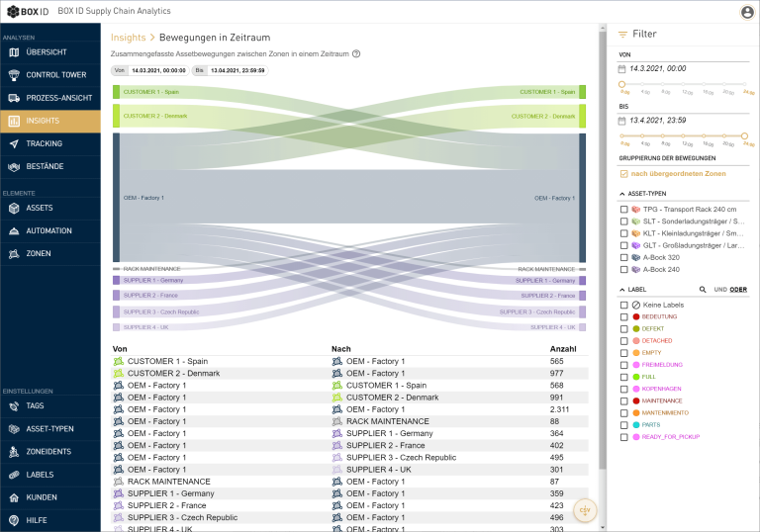Switch label logic to UND
This screenshot has width=760, height=532.
[720, 290]
